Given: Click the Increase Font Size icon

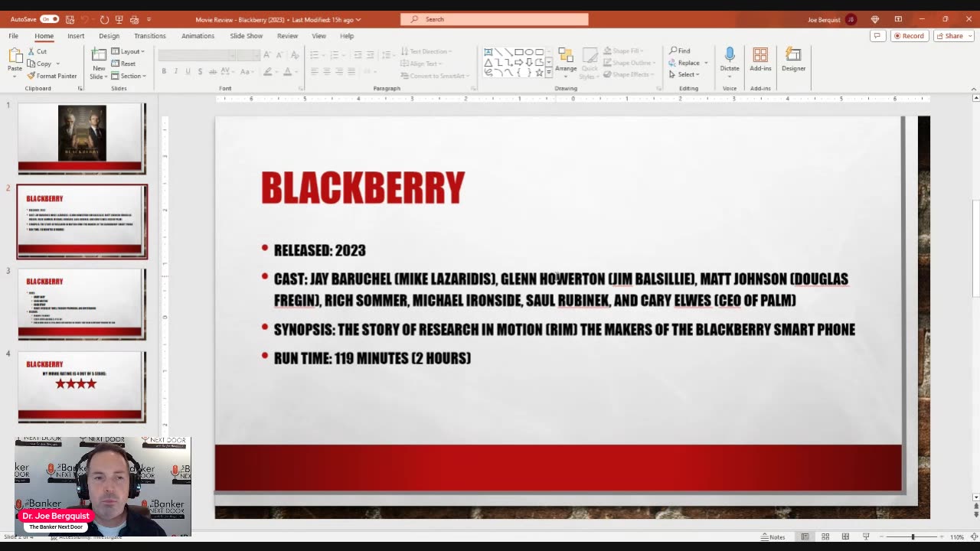Looking at the screenshot, I should [x=267, y=54].
